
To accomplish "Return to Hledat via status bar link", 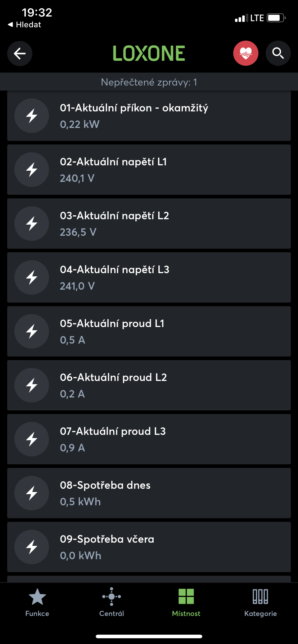I will tap(24, 25).
